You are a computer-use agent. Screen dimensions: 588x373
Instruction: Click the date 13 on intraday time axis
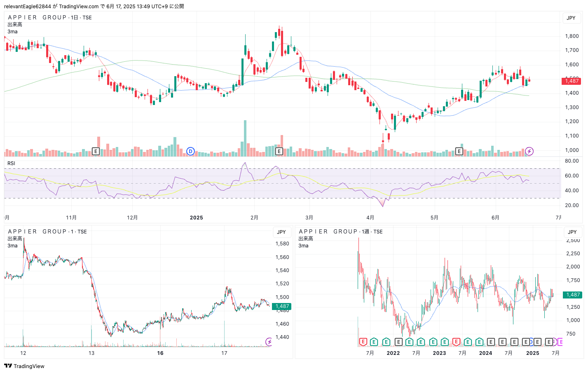[91, 353]
